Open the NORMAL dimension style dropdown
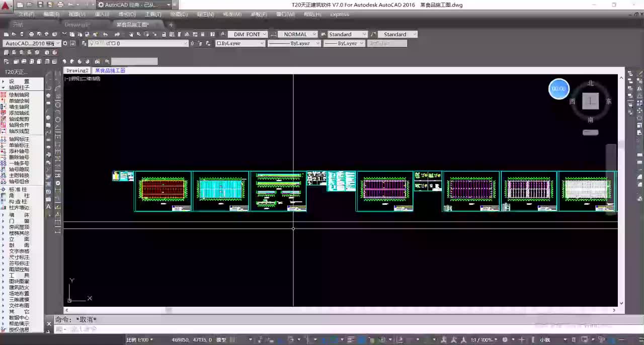Viewport: 644px width, 345px height. 297,34
